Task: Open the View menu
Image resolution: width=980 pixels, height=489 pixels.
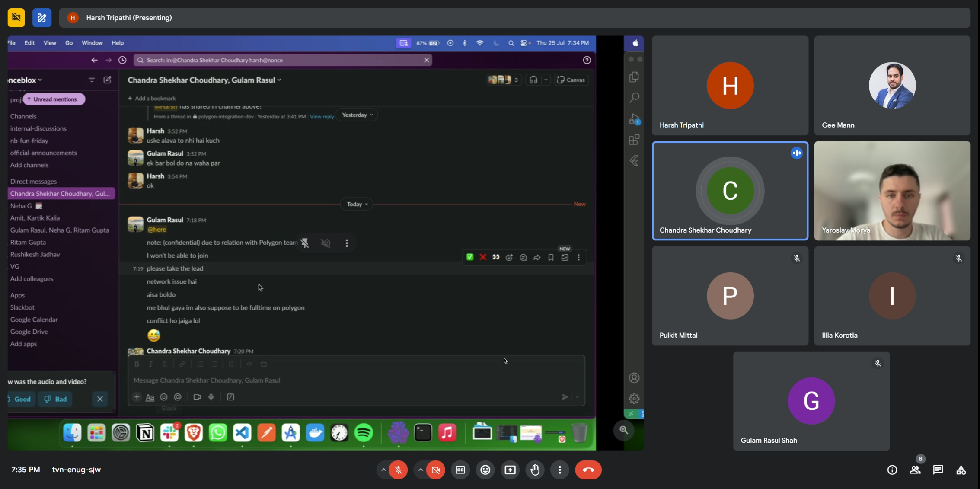Action: click(x=50, y=43)
